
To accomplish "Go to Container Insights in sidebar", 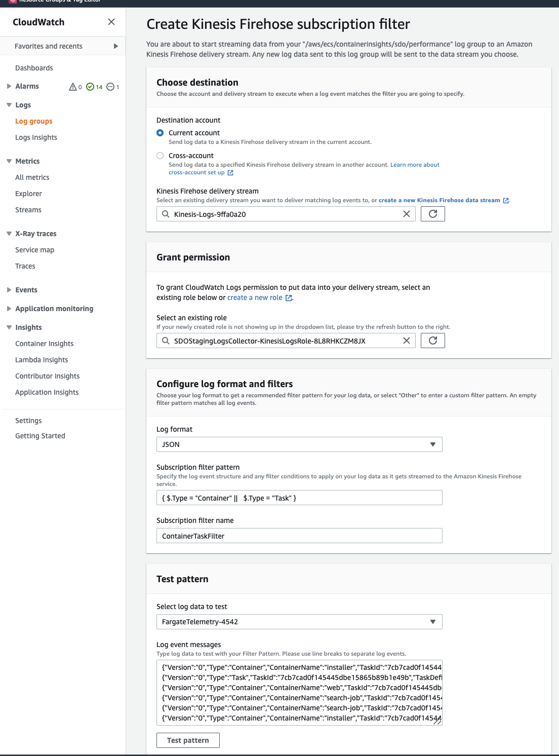I will (x=44, y=344).
